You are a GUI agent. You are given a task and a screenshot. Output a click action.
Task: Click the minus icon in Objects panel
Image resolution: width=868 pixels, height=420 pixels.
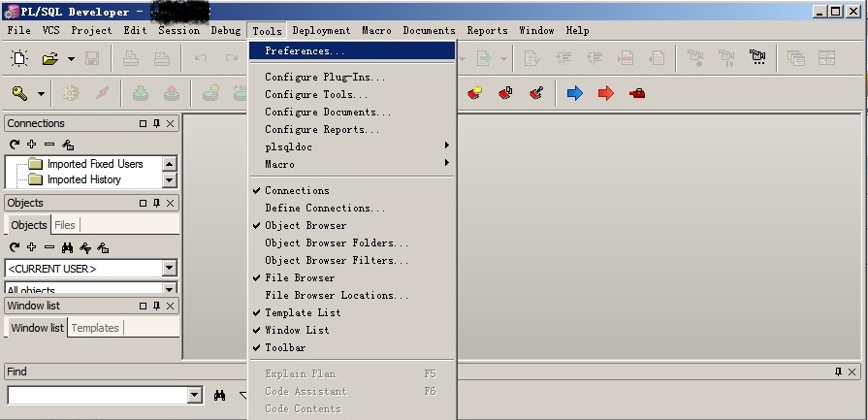point(49,247)
